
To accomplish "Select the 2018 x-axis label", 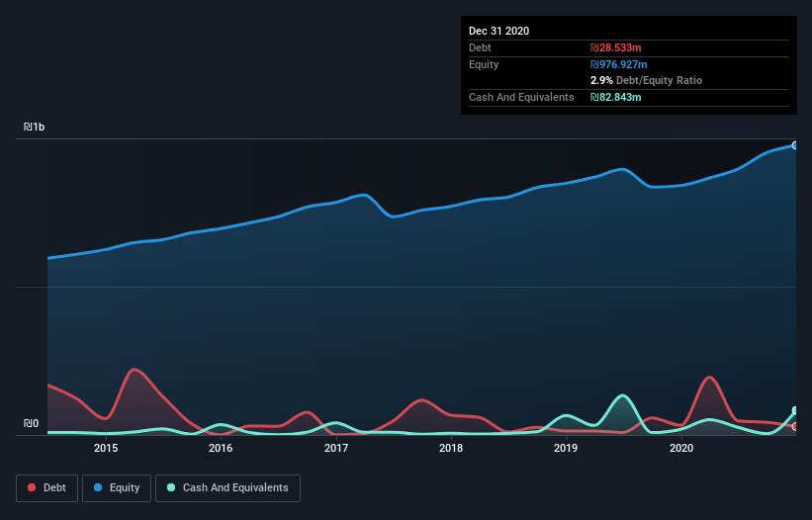I will (451, 448).
